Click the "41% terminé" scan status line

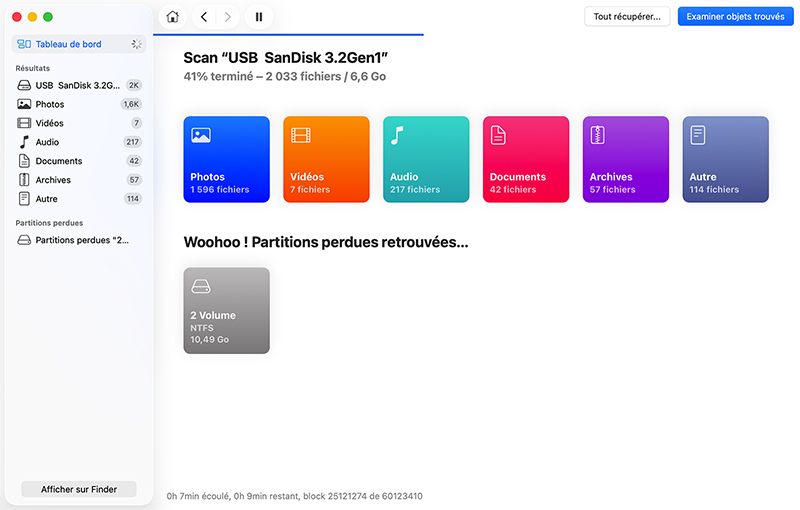(x=285, y=76)
